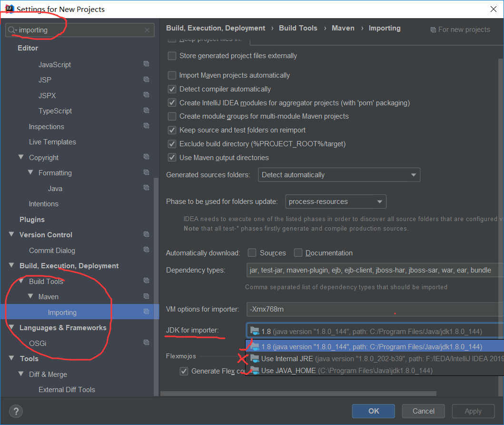Screen dimensions: 504x425
Task: Click the Cancel button
Action: (x=423, y=411)
